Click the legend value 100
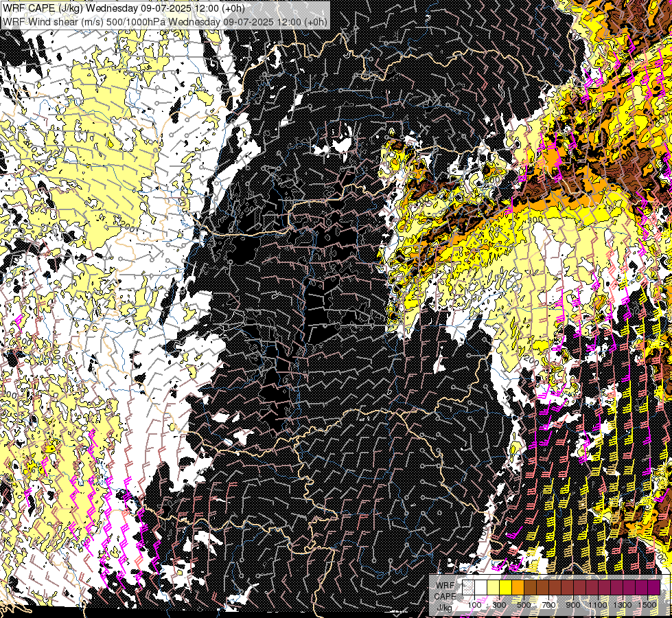 click(x=474, y=605)
